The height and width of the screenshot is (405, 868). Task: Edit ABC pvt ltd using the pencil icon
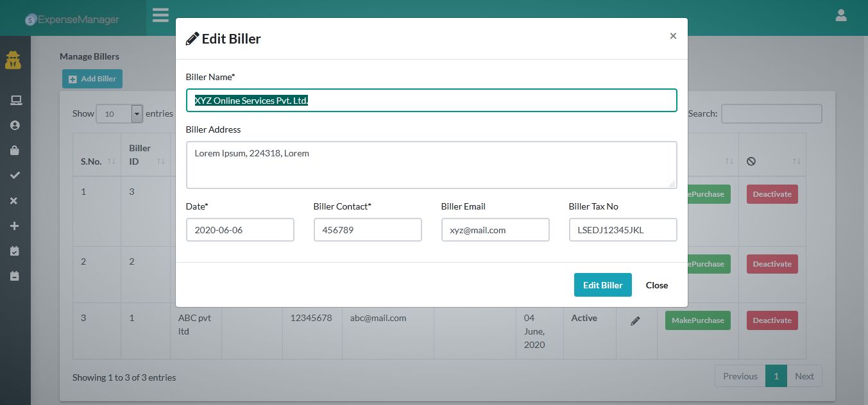point(635,320)
